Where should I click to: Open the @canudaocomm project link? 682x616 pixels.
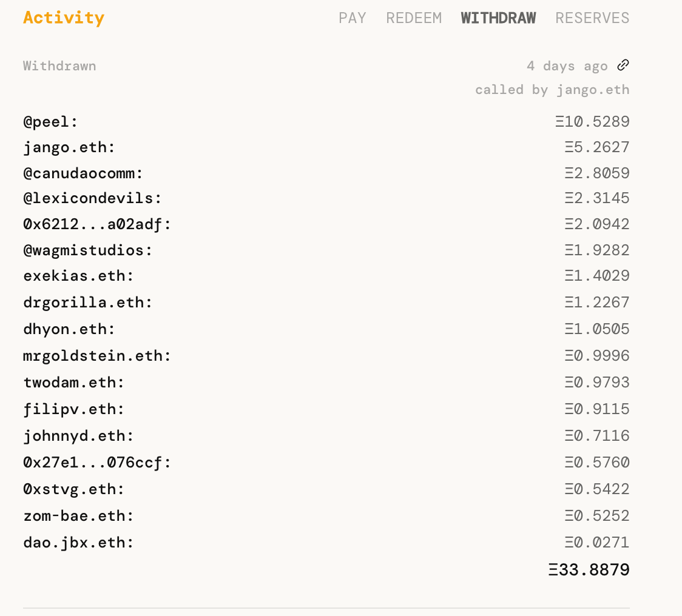83,173
